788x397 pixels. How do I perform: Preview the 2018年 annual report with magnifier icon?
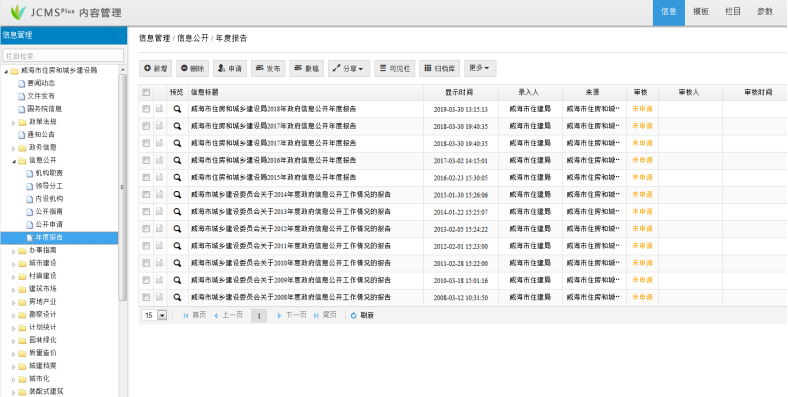click(177, 109)
